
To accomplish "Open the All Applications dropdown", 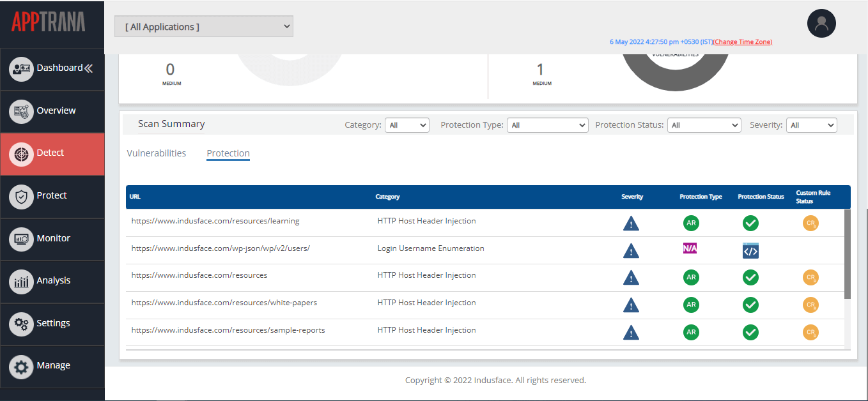I will tap(204, 27).
